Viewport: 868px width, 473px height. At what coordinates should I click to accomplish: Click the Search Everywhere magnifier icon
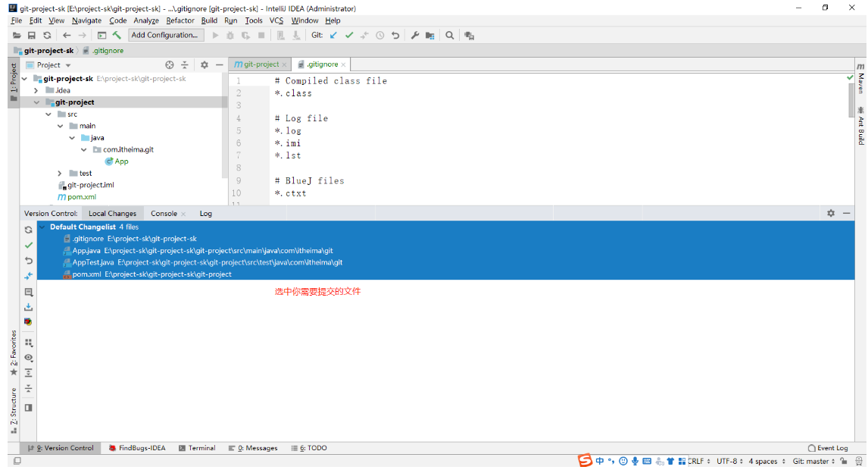point(449,36)
